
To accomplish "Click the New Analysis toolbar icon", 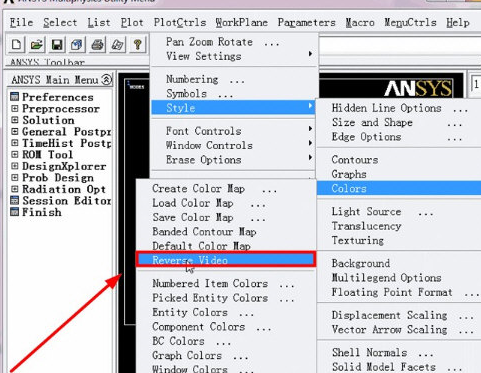I will point(16,44).
